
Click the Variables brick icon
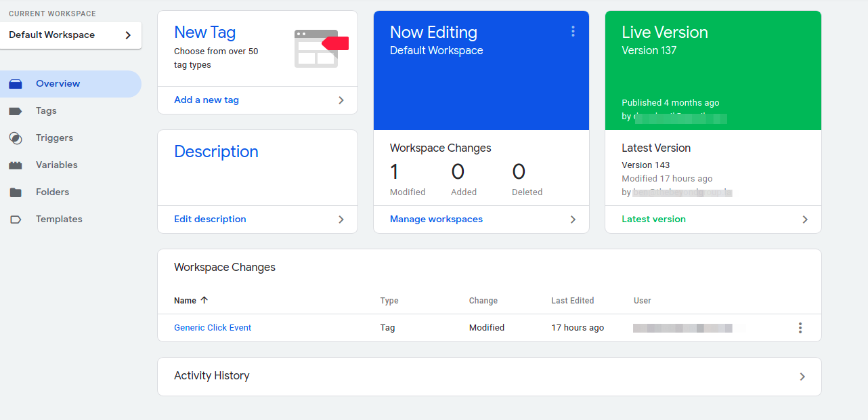point(16,165)
